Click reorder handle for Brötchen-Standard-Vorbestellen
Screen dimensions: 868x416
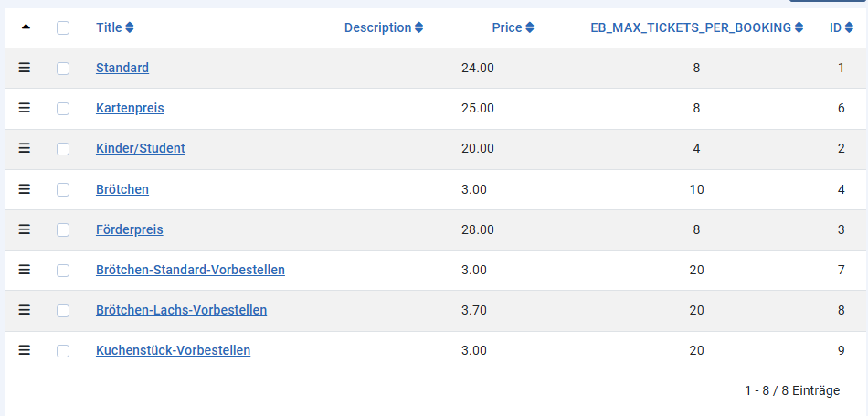(x=25, y=270)
